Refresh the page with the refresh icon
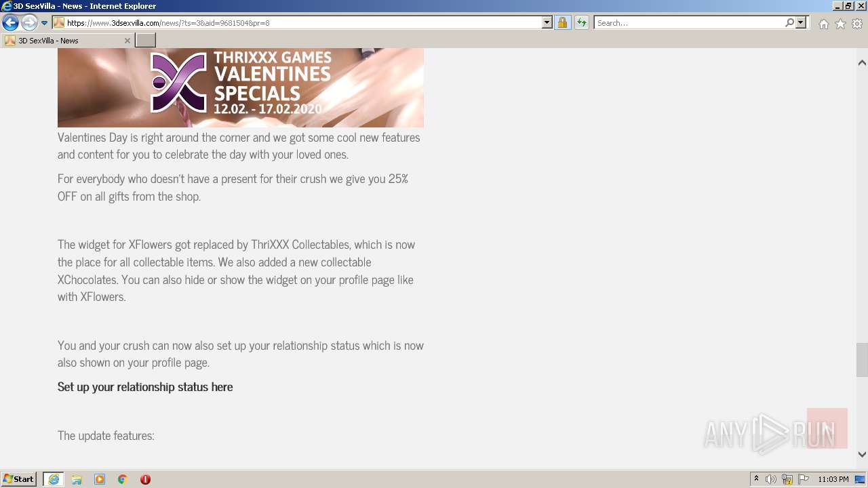The width and height of the screenshot is (868, 488). [x=581, y=22]
